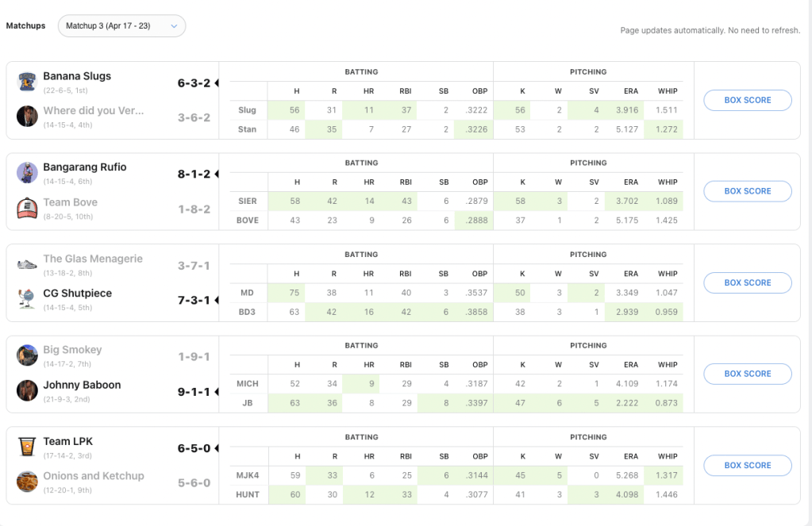
Task: View Box Score for Johnny Baboon matchup
Action: click(x=747, y=374)
